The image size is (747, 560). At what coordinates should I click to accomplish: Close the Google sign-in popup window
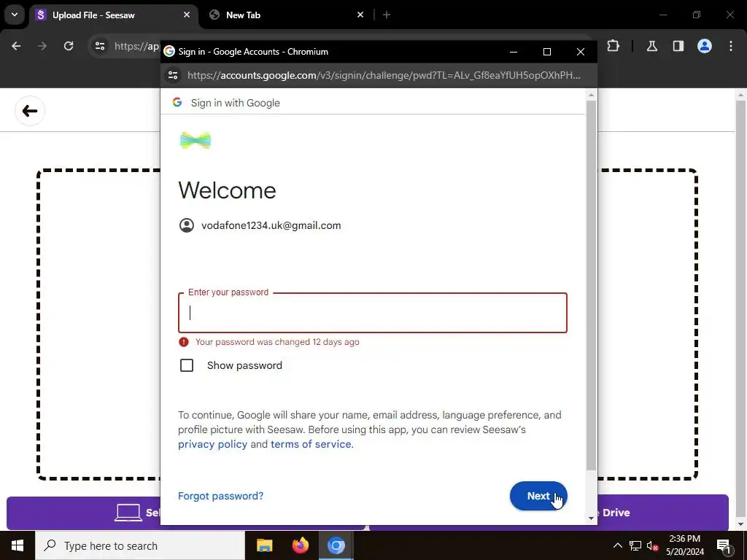pyautogui.click(x=580, y=52)
